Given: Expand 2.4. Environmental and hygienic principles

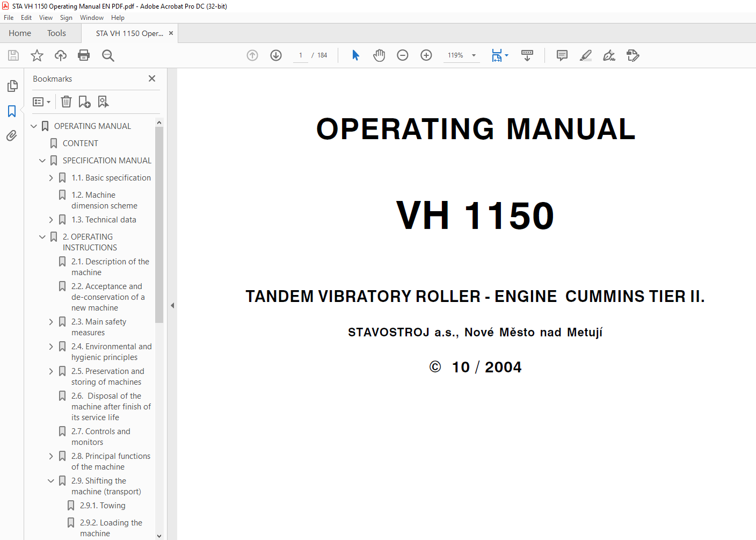Looking at the screenshot, I should click(51, 347).
